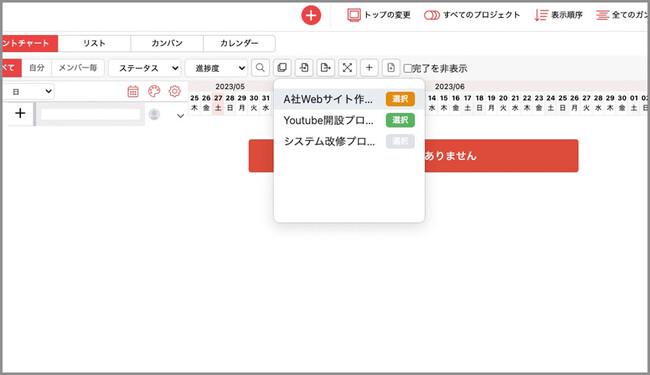Screen dimensions: 650x375
Task: Toggle the fullscreen expand icon
Action: coord(347,68)
